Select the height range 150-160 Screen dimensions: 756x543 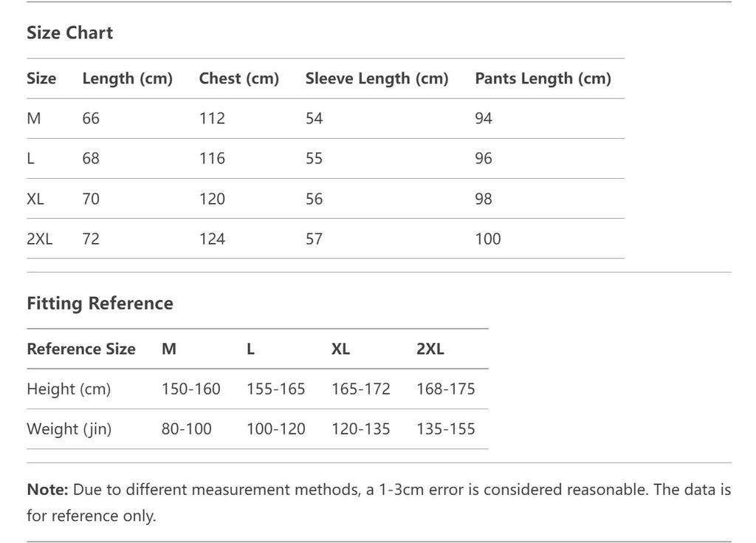pyautogui.click(x=190, y=389)
